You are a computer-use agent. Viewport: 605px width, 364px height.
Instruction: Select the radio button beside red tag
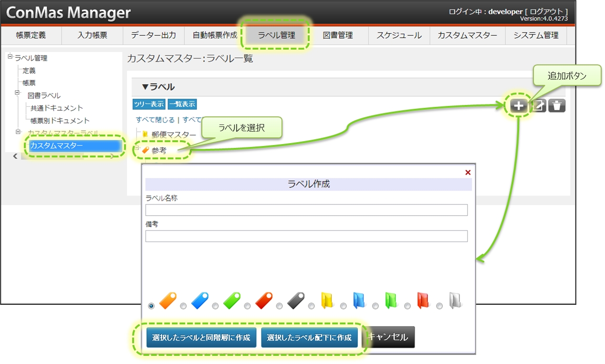[247, 306]
